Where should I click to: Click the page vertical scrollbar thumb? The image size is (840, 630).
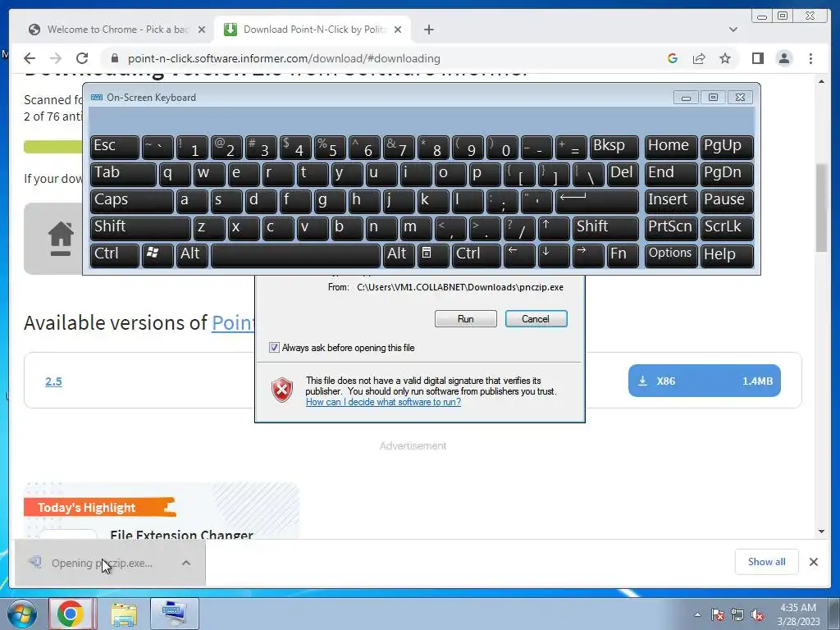(x=821, y=208)
